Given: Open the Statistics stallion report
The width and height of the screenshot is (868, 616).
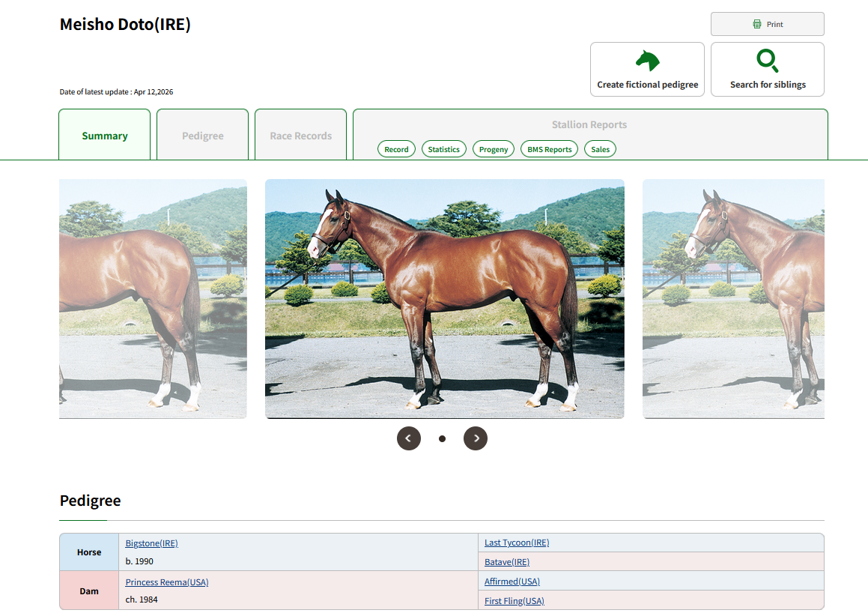Looking at the screenshot, I should 443,149.
